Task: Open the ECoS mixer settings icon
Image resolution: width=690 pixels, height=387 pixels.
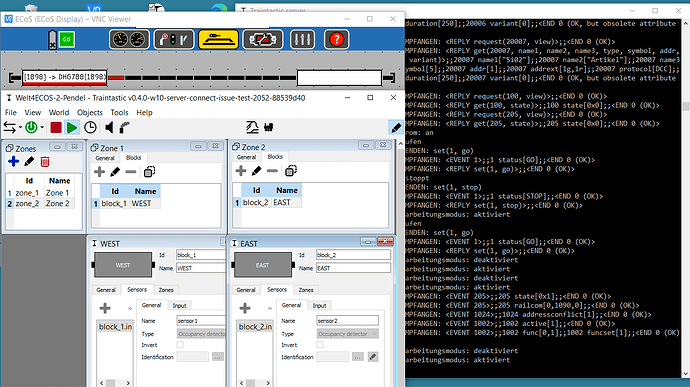Action: [302, 40]
